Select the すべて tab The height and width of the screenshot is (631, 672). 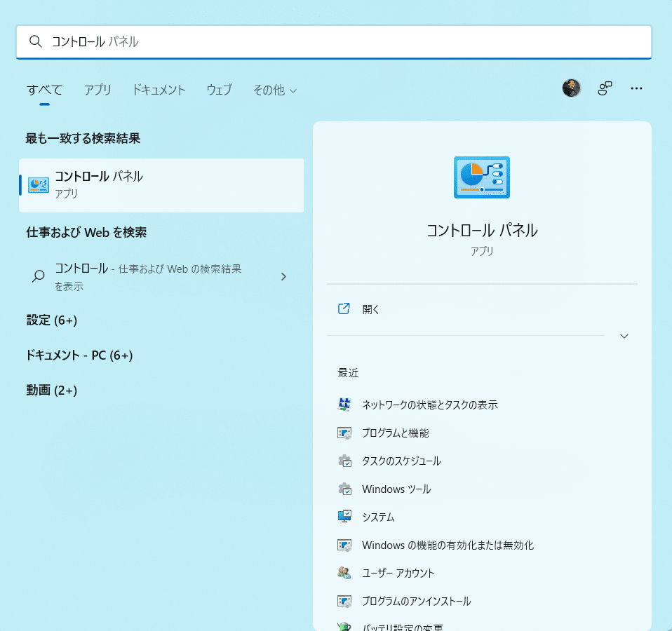pyautogui.click(x=45, y=90)
